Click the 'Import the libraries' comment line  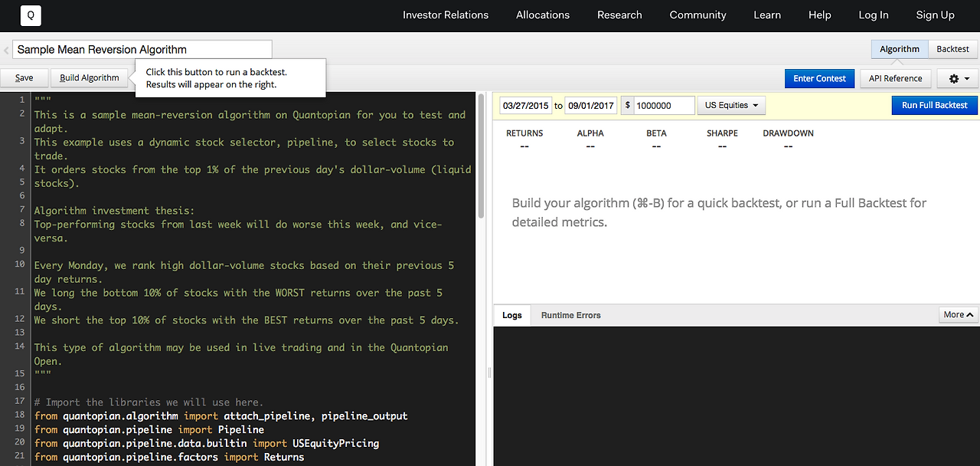(149, 402)
